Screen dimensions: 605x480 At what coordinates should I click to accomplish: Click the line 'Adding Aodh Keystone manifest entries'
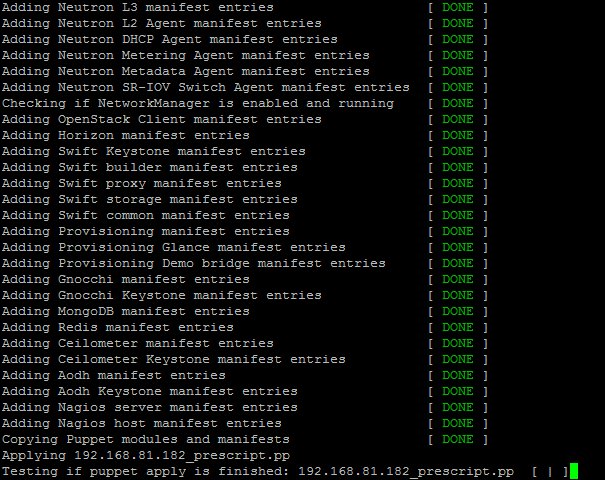click(x=150, y=392)
